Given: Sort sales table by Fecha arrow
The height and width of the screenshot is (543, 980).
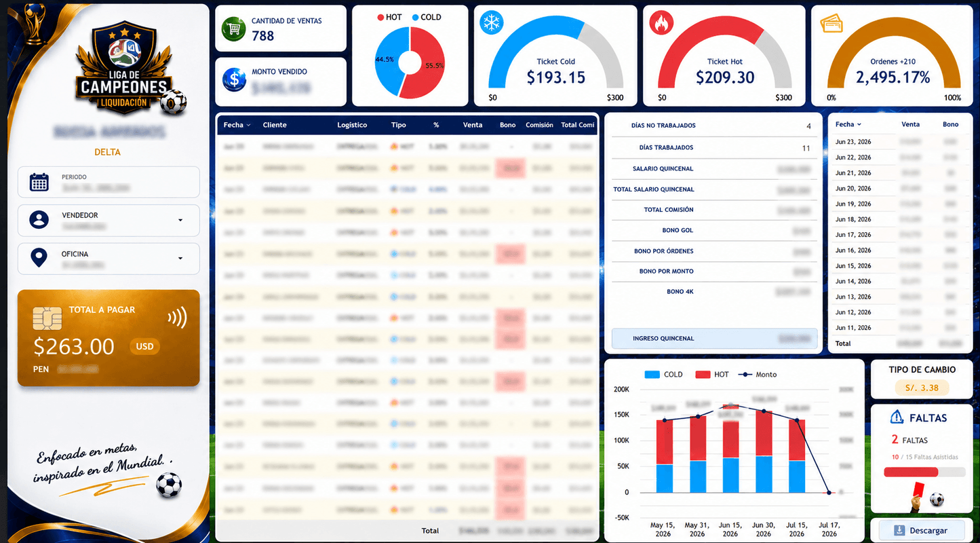Looking at the screenshot, I should tap(248, 125).
